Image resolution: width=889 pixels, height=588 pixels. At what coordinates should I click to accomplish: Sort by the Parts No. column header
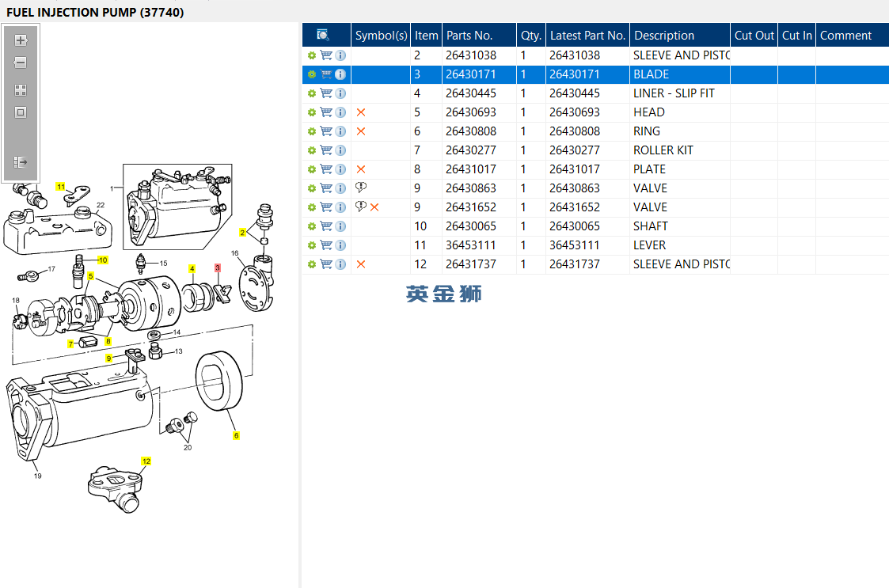click(479, 35)
